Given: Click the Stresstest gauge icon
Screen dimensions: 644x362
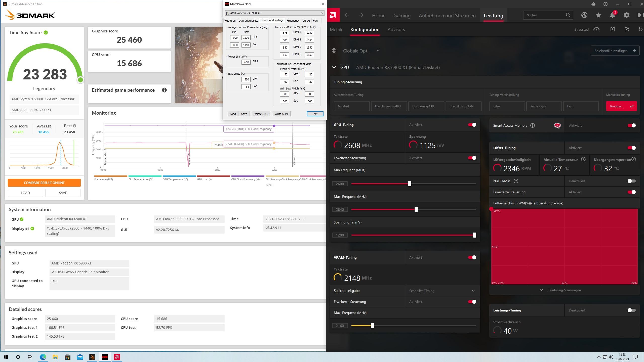Looking at the screenshot, I should coord(596,29).
